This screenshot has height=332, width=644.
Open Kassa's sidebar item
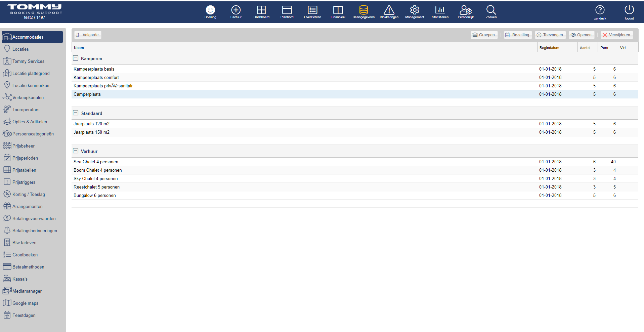click(32, 279)
